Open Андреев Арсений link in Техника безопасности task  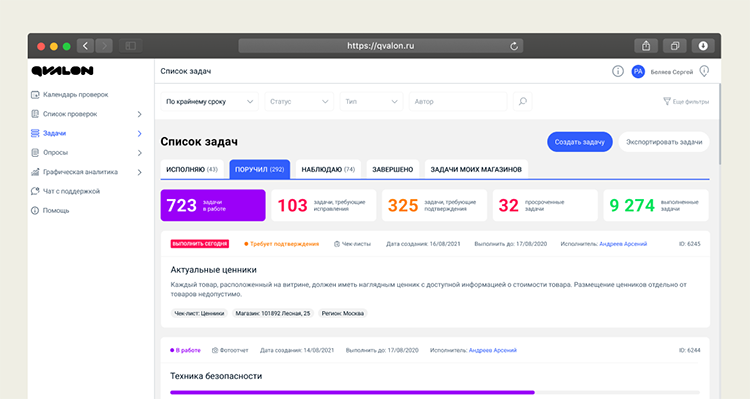[493, 350]
